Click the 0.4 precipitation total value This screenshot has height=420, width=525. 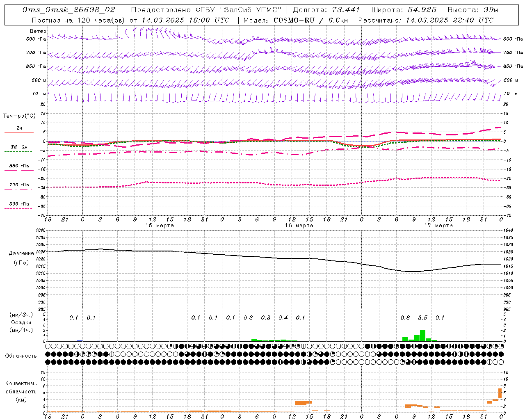[x=283, y=318]
